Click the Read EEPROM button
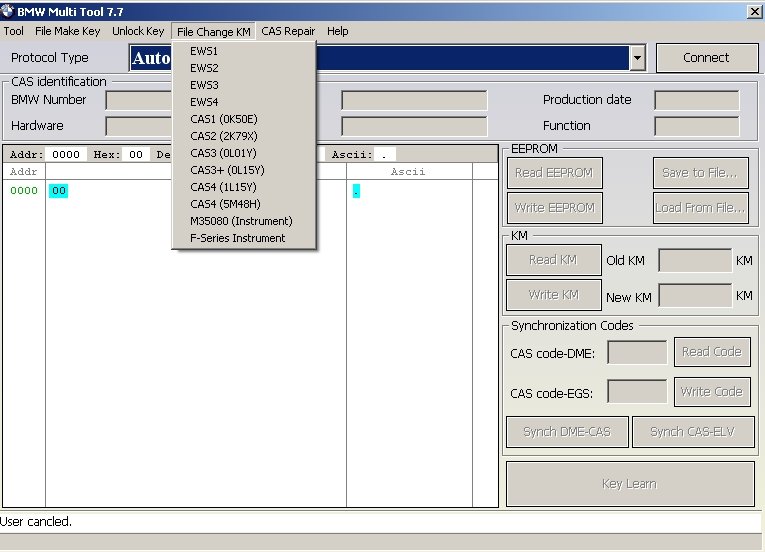Screen dimensions: 765x552 (554, 173)
